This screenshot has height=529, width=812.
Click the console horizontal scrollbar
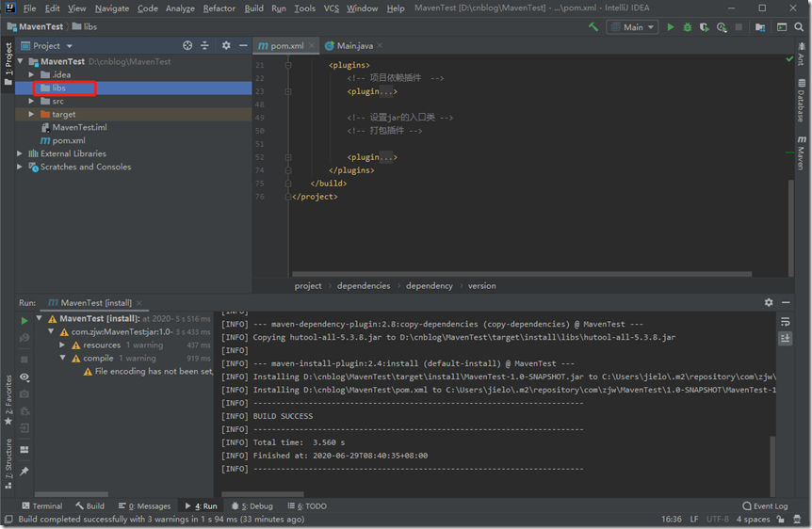tap(262, 494)
